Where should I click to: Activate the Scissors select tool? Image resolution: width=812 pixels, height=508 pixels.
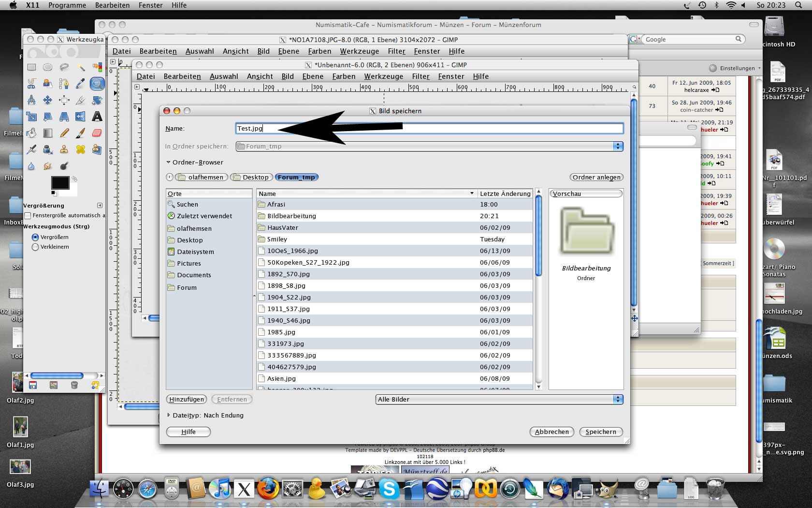(x=31, y=84)
